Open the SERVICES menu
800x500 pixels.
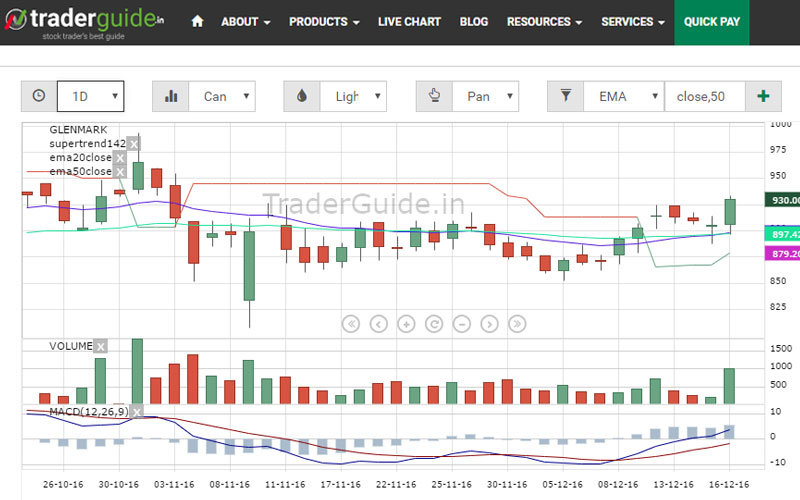point(633,22)
